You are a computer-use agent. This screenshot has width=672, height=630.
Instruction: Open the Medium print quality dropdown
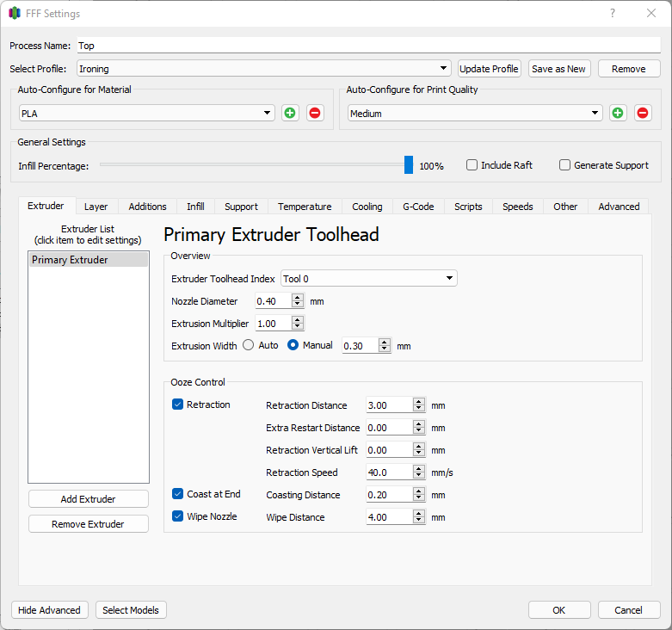click(x=475, y=113)
